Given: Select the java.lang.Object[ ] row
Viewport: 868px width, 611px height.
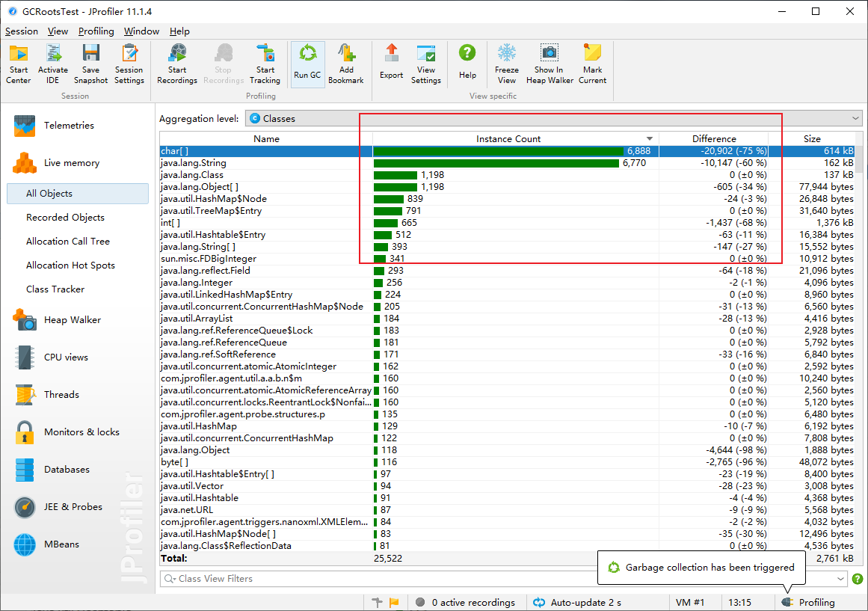Looking at the screenshot, I should [507, 187].
